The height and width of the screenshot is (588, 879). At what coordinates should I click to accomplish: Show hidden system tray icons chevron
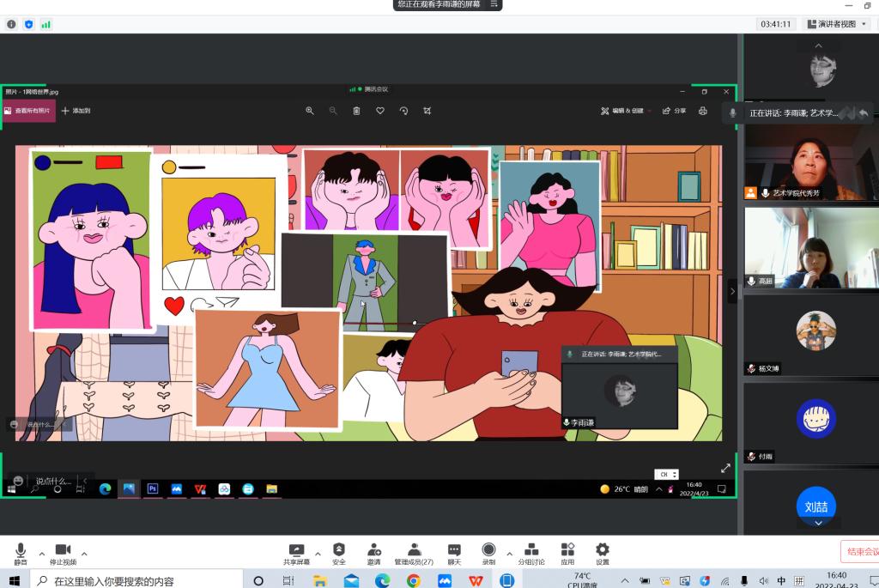click(x=625, y=581)
